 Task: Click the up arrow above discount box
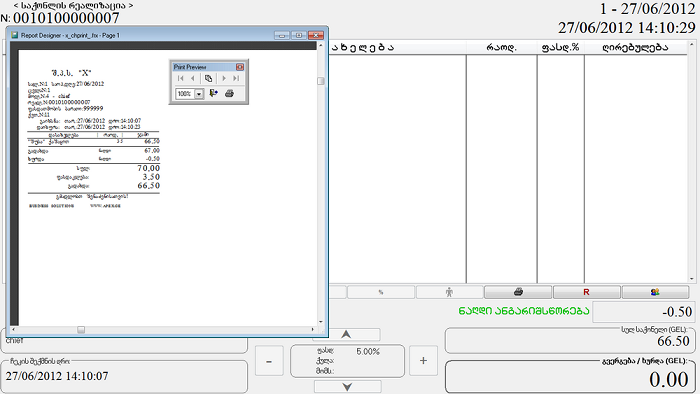[x=346, y=334]
